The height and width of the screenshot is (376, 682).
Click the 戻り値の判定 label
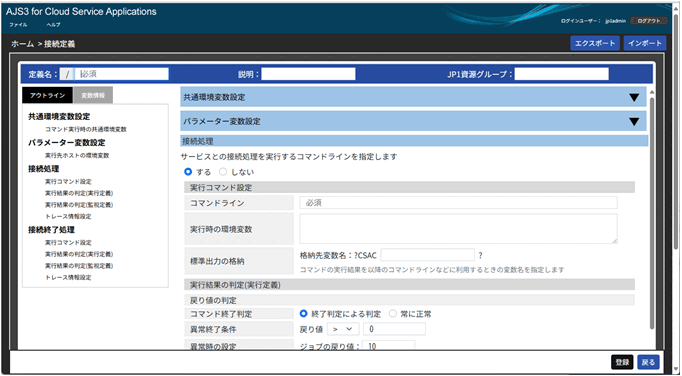coord(213,300)
